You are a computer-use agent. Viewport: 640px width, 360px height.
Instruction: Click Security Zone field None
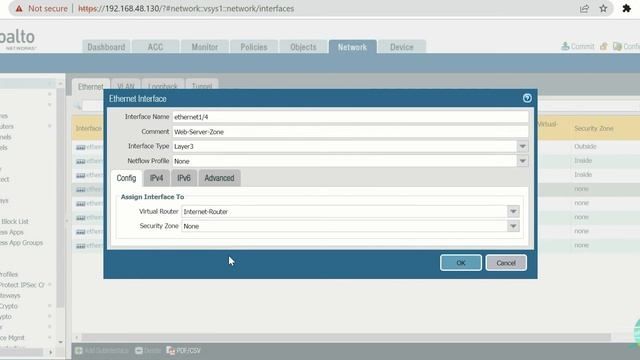pos(344,226)
